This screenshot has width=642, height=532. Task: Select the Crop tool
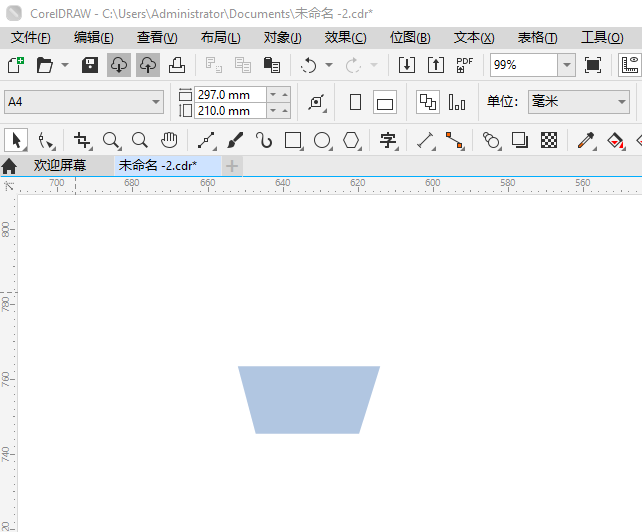(x=82, y=140)
